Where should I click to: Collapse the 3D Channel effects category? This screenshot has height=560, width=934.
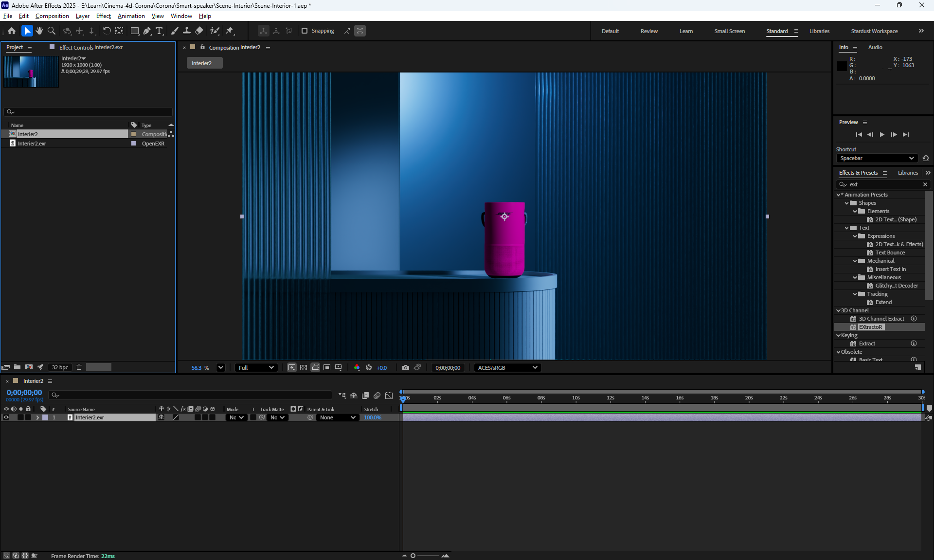[x=838, y=310]
